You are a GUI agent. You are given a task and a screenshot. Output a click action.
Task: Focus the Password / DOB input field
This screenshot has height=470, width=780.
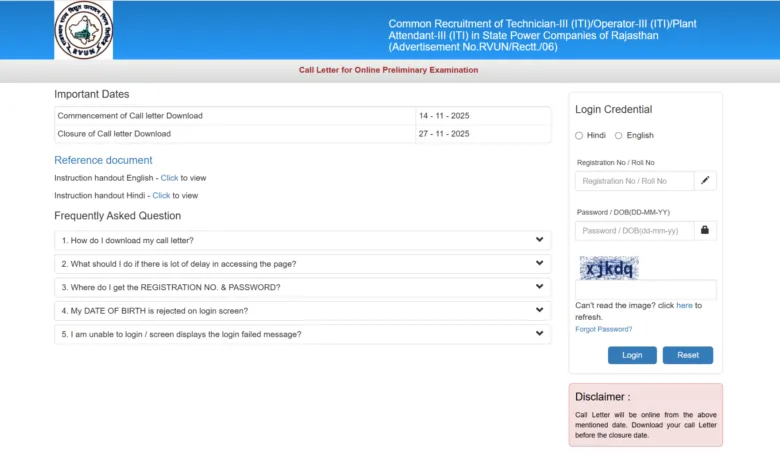point(635,231)
